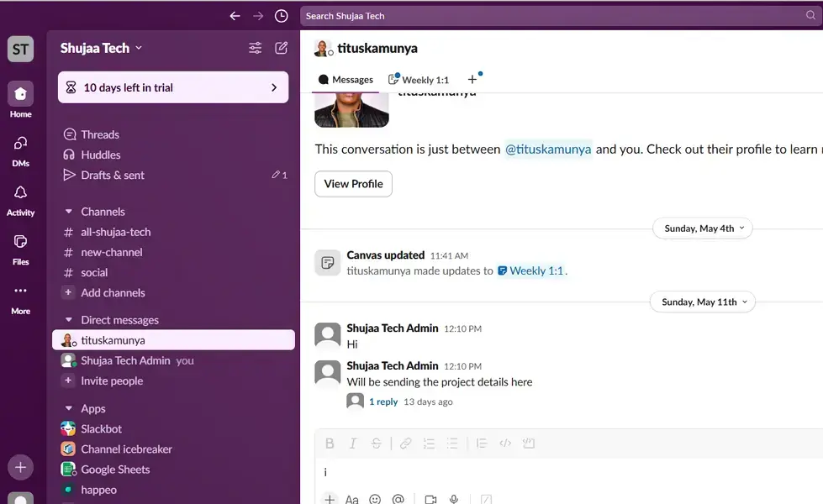The image size is (823, 504).
Task: Click the View Profile button
Action: (353, 184)
